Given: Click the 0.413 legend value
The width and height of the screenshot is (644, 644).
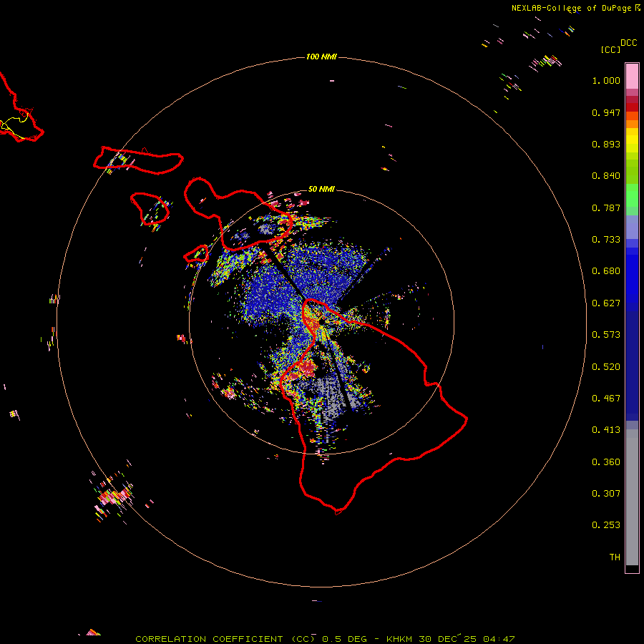Looking at the screenshot, I should tap(606, 430).
